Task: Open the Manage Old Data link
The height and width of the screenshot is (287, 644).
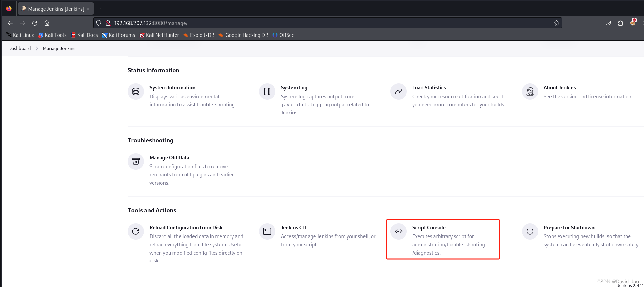Action: [x=169, y=158]
